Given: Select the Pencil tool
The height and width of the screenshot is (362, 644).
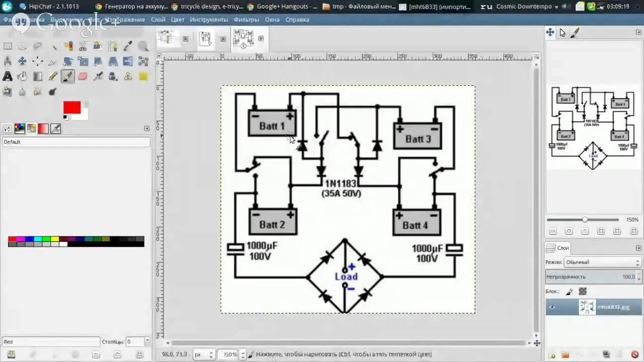Looking at the screenshot, I should coord(53,76).
